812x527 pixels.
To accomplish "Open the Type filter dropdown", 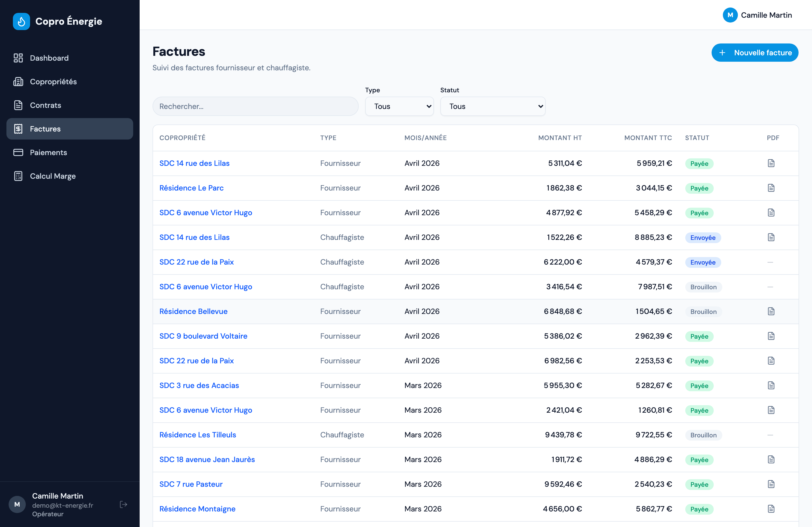I will tap(399, 106).
